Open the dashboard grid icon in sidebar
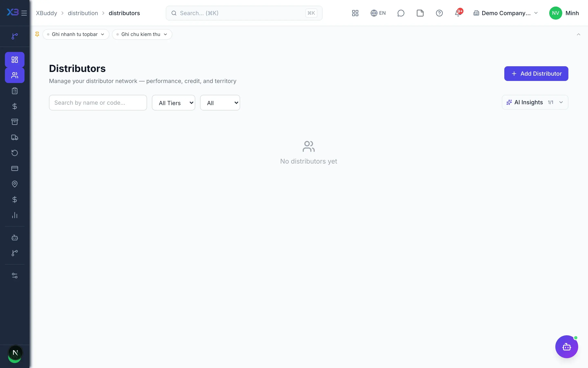This screenshot has width=588, height=368. (x=14, y=60)
